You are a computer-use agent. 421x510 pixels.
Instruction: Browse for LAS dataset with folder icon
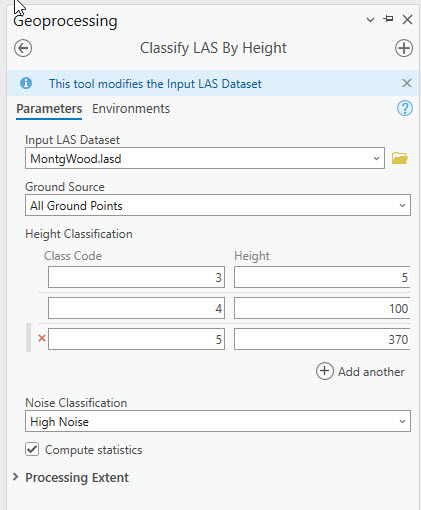[399, 158]
